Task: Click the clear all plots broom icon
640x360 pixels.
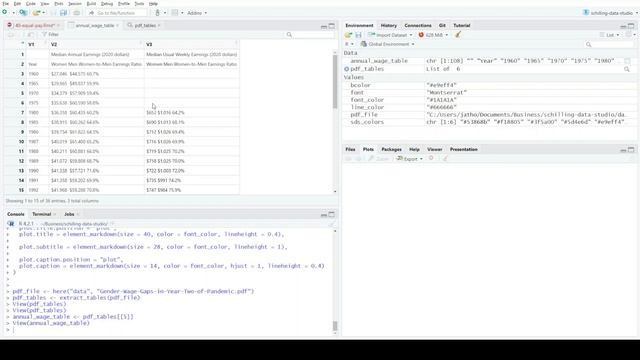Action: (445, 158)
